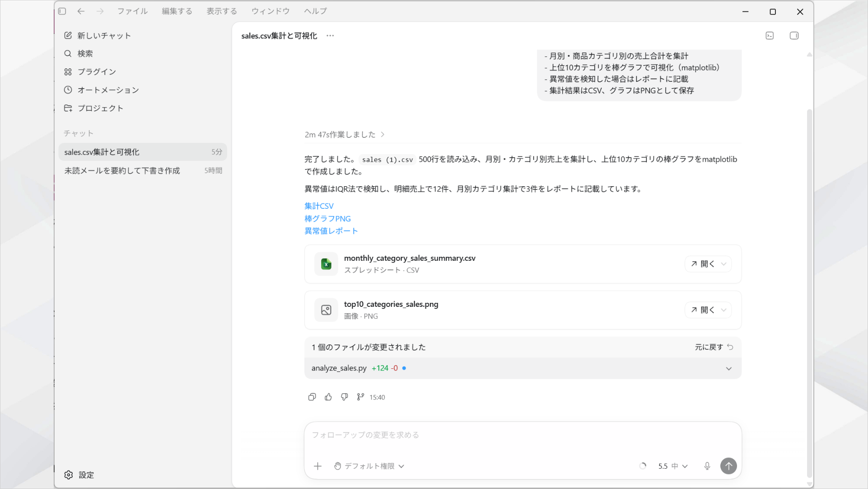The image size is (868, 489).
Task: Start voice input with microphone icon
Action: pos(707,466)
